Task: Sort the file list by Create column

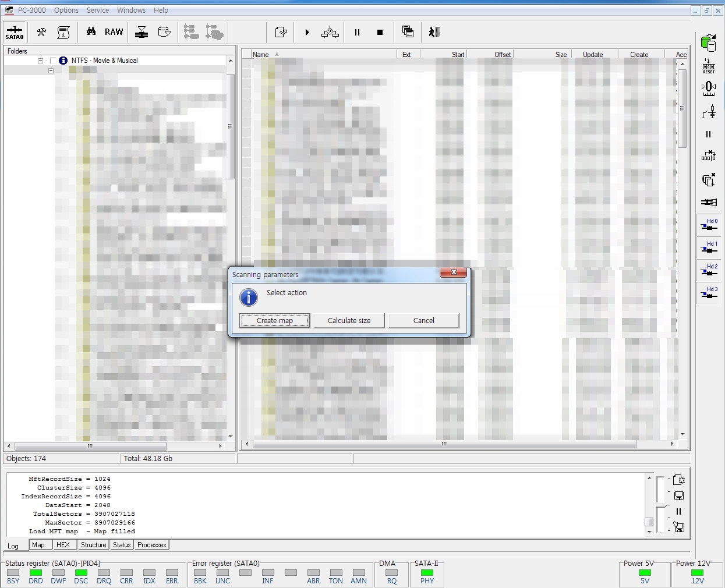Action: click(640, 54)
